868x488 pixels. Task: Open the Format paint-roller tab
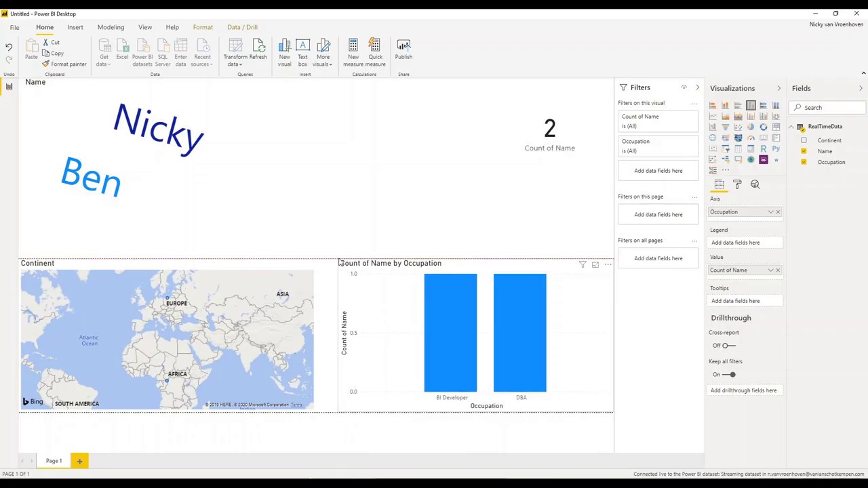pyautogui.click(x=737, y=184)
